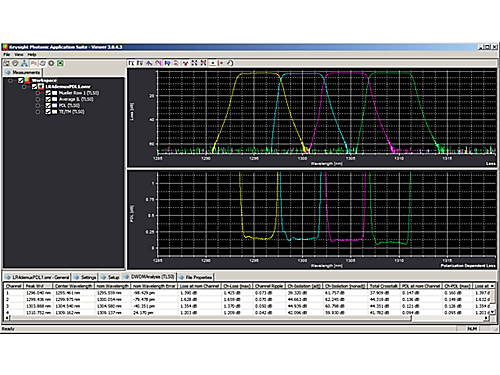This screenshot has width=500, height=375.
Task: Click the dark gear settings icon
Action: [x=51, y=63]
